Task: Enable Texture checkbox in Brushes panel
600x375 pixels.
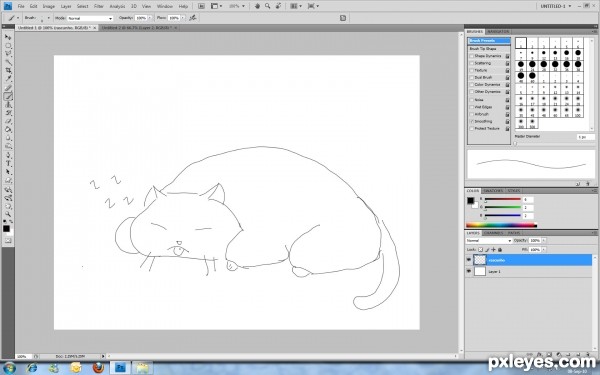Action: click(x=471, y=70)
